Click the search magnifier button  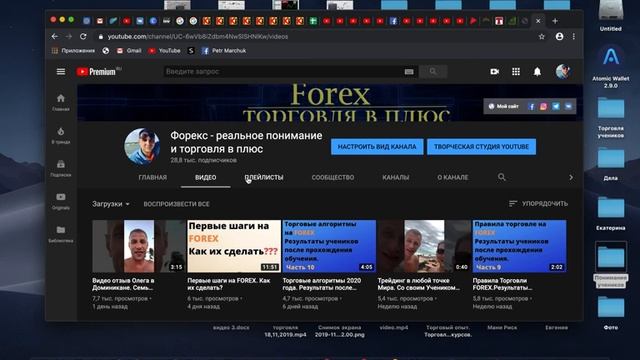click(433, 72)
